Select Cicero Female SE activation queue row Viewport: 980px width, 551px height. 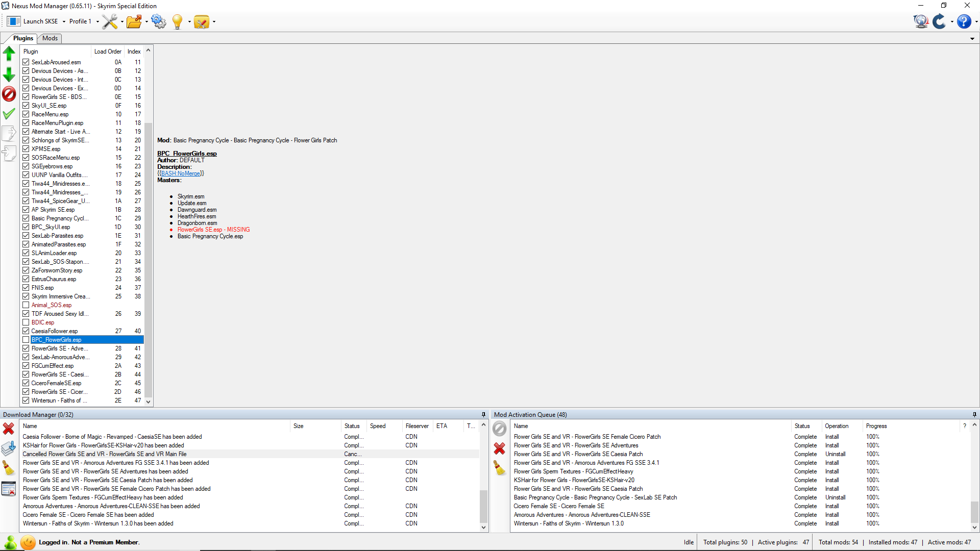click(x=740, y=506)
